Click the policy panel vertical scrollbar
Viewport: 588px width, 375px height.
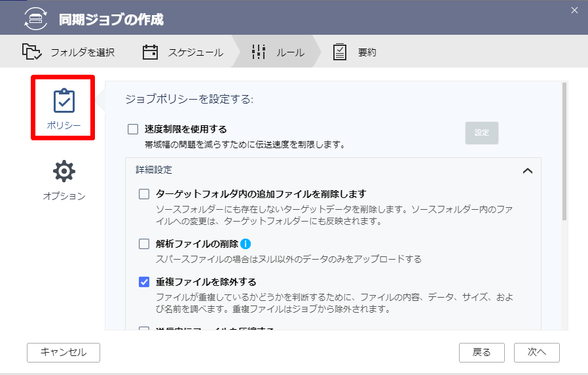tap(564, 151)
